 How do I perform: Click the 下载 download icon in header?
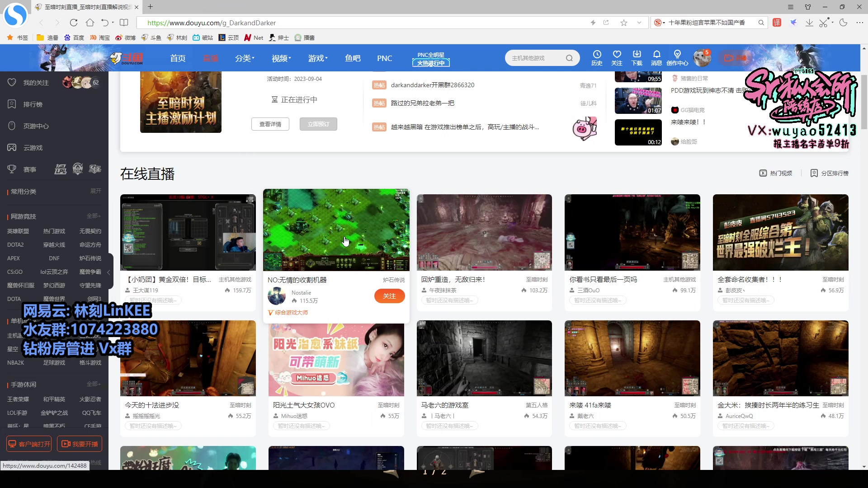pyautogui.click(x=637, y=58)
